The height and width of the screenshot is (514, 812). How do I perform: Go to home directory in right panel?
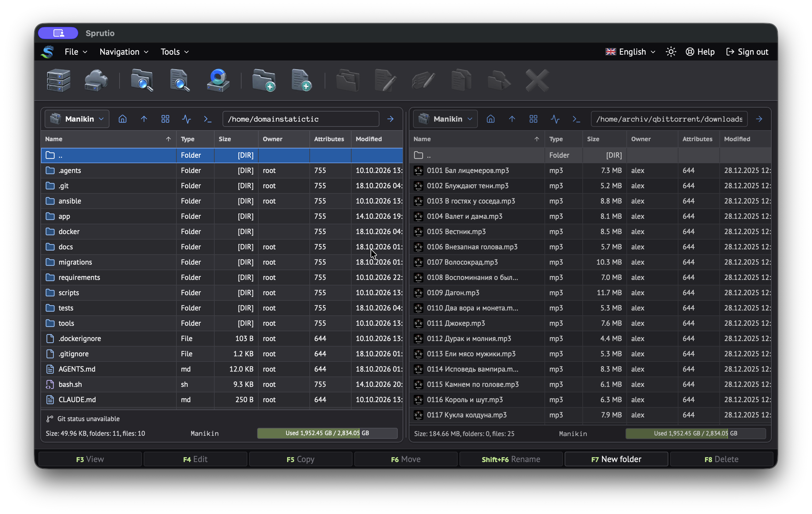point(491,119)
